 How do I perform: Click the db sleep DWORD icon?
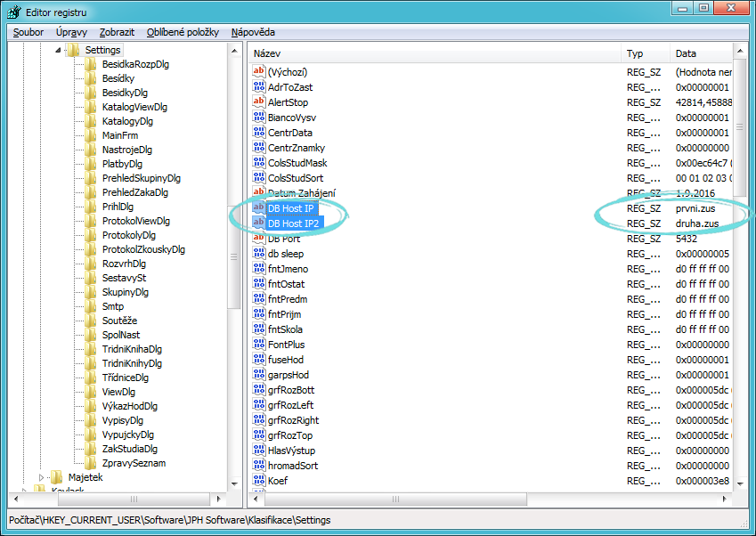click(x=259, y=254)
